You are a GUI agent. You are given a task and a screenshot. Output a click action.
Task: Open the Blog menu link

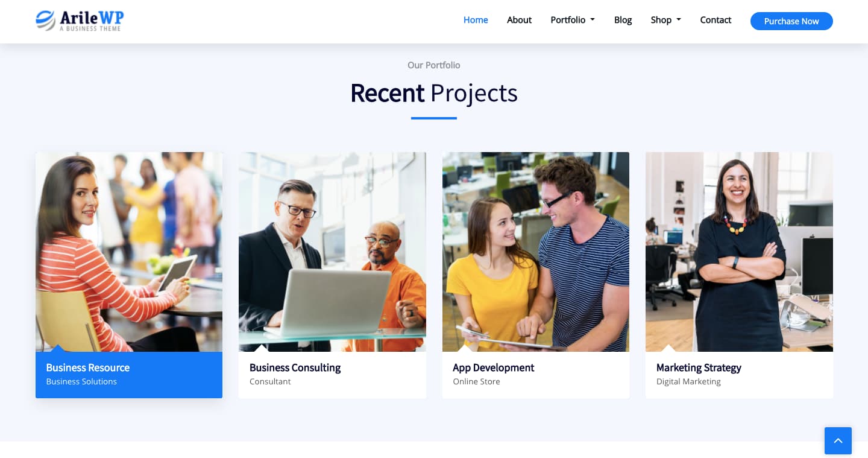pyautogui.click(x=623, y=20)
